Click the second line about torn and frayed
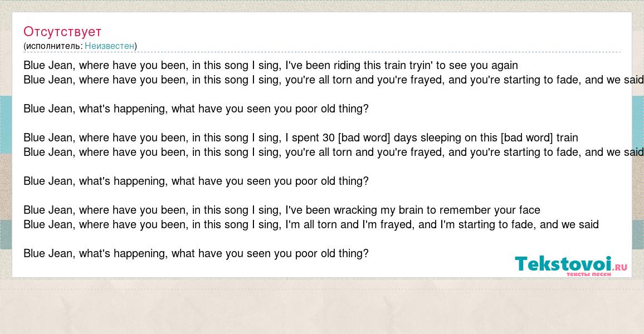Image resolution: width=644 pixels, height=334 pixels. pos(334,80)
